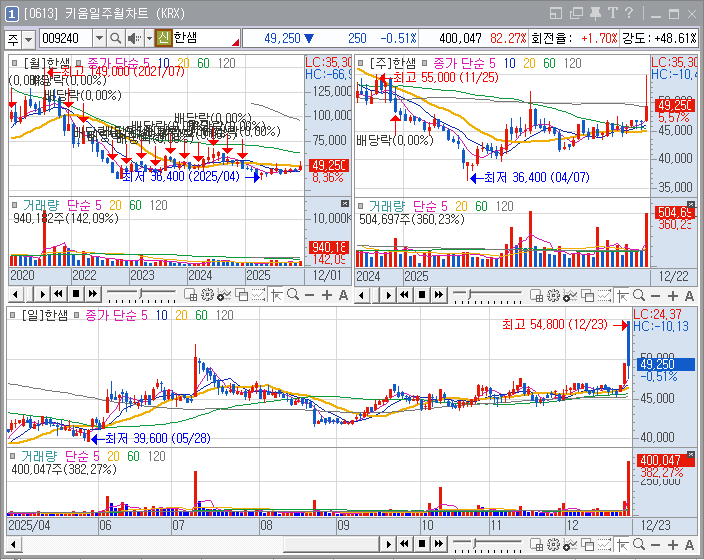
Task: Click the 최고 54,800 (12/23) label on daily chart
Action: (555, 324)
